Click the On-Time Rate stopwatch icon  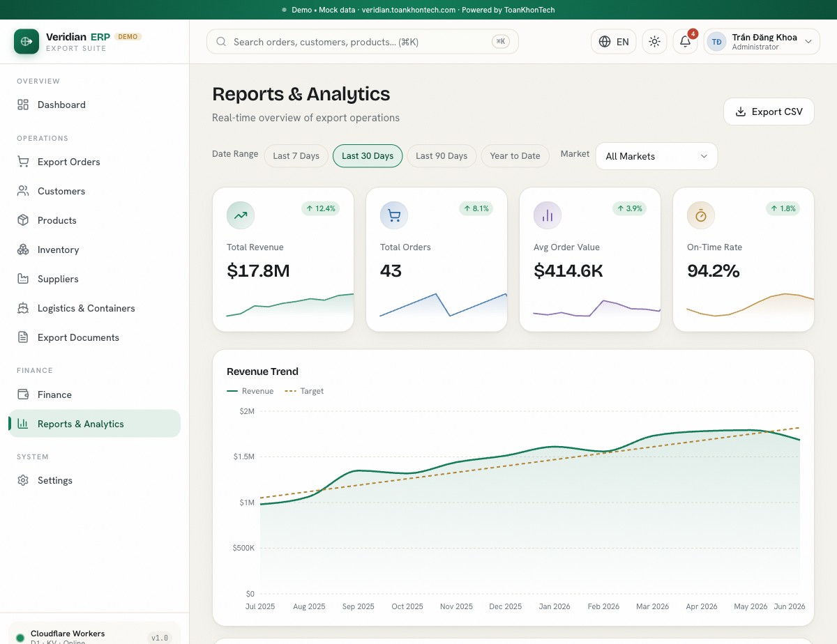[701, 215]
